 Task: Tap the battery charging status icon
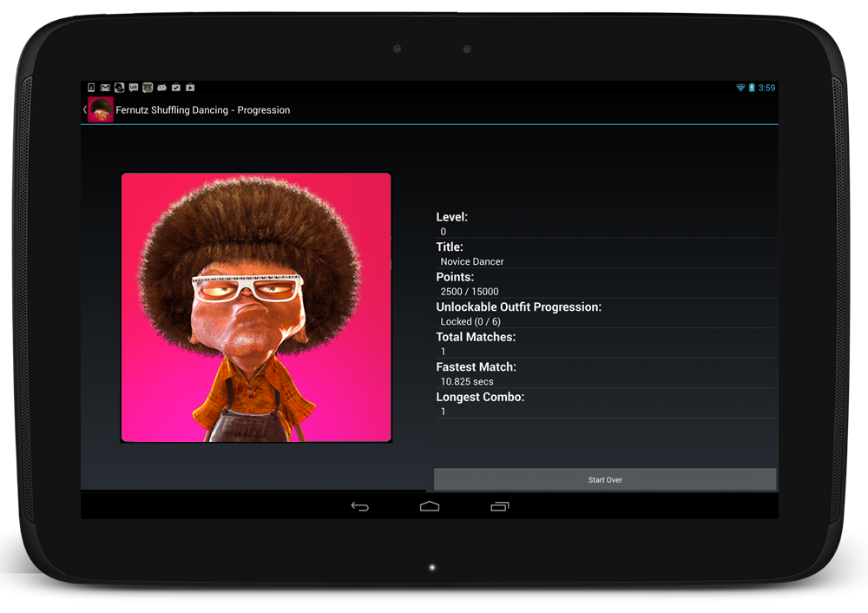tap(752, 88)
